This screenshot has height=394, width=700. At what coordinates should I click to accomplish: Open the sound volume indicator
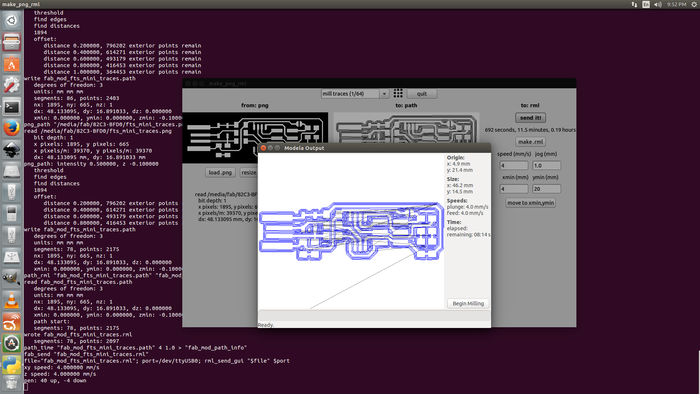coord(658,4)
